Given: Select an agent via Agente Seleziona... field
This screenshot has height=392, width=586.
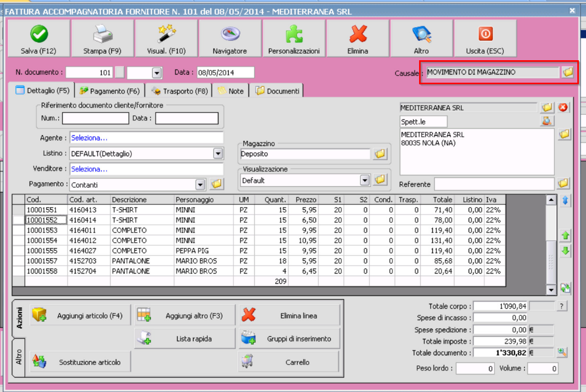Looking at the screenshot, I should coord(146,138).
